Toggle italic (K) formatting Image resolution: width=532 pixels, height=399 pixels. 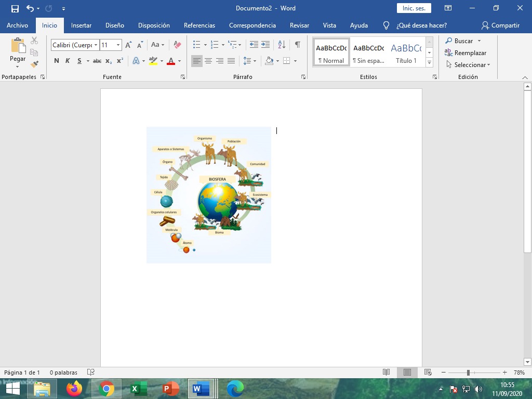pyautogui.click(x=68, y=61)
